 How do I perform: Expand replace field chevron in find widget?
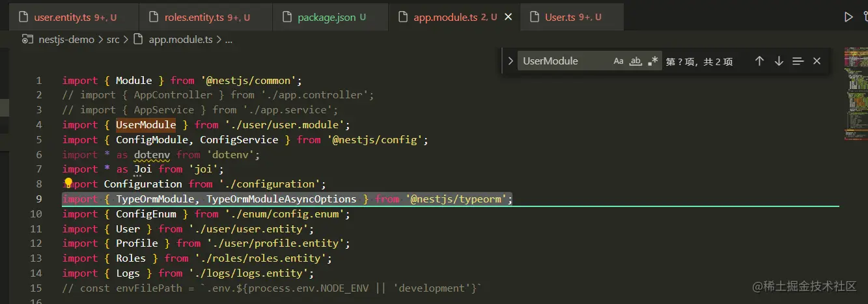pos(511,61)
